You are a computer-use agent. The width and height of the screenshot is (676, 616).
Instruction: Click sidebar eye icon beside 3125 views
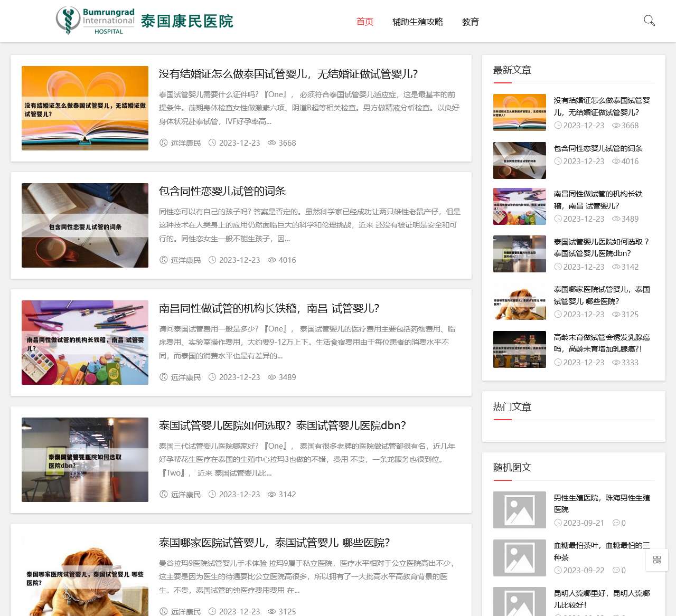coord(616,315)
